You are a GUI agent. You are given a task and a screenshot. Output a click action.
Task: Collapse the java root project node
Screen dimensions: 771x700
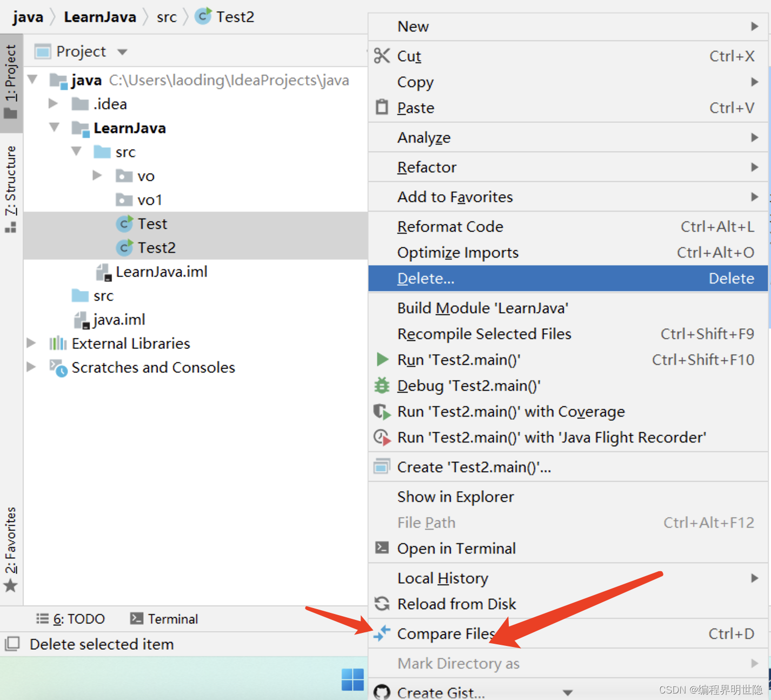(32, 80)
